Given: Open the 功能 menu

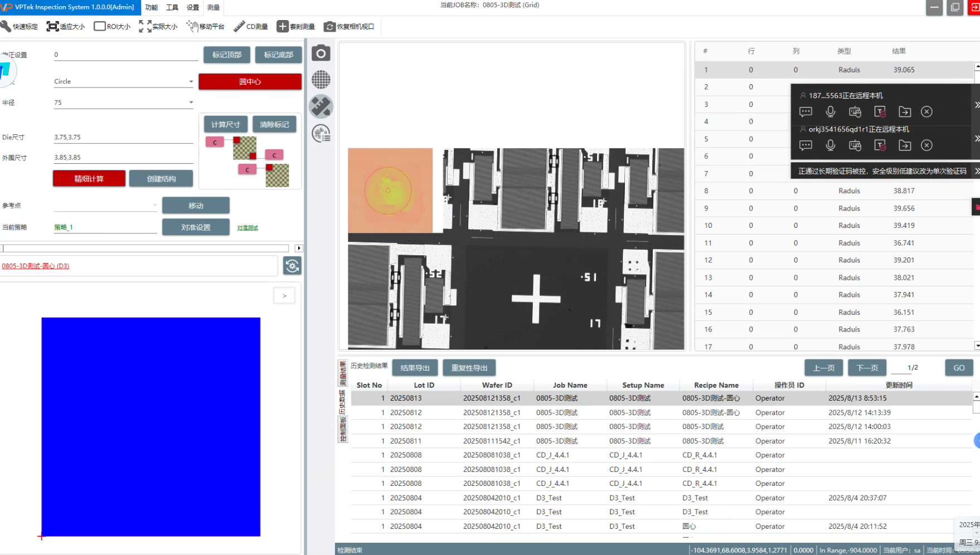Looking at the screenshot, I should (x=152, y=7).
